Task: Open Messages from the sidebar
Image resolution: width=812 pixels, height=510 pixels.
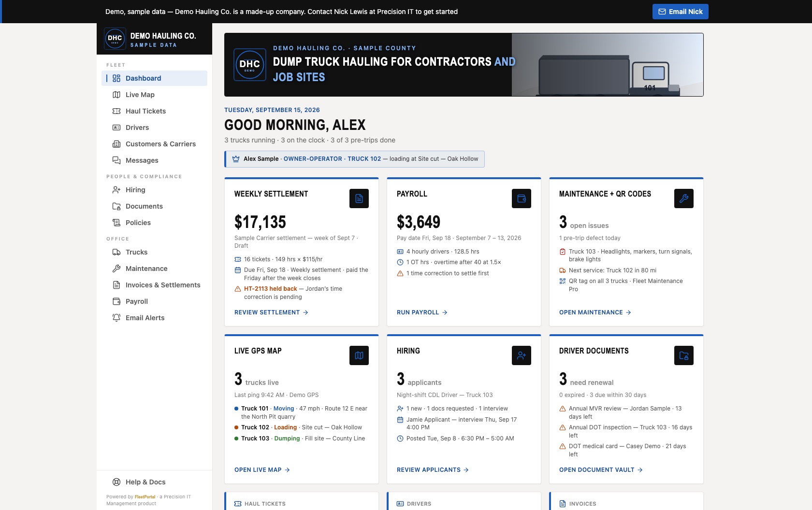Action: pos(155,160)
